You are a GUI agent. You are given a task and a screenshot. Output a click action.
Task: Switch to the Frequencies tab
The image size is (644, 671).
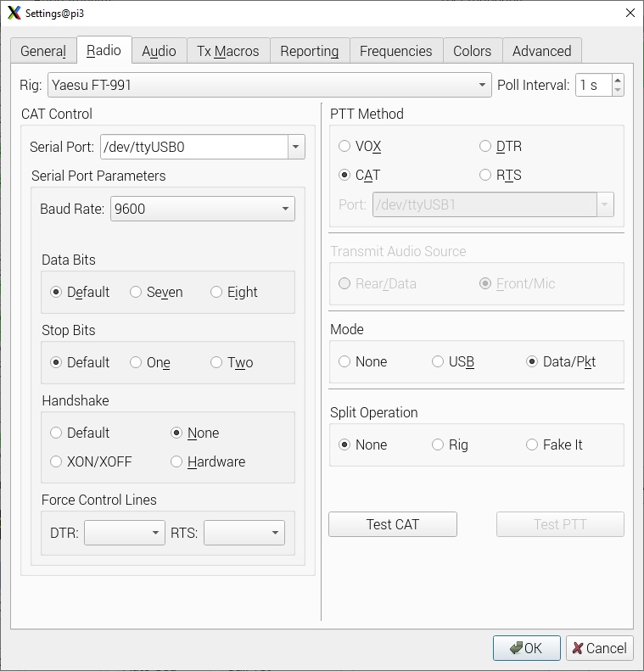point(395,51)
